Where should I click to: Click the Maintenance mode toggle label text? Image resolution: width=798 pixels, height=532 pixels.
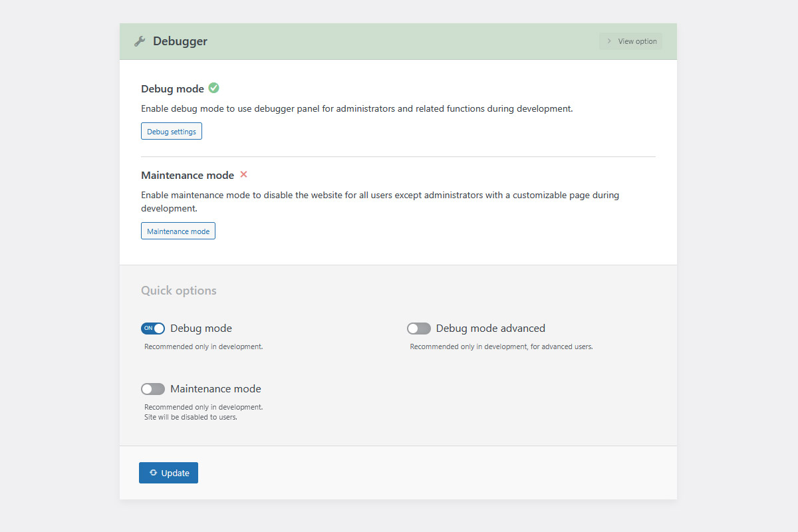coord(215,389)
